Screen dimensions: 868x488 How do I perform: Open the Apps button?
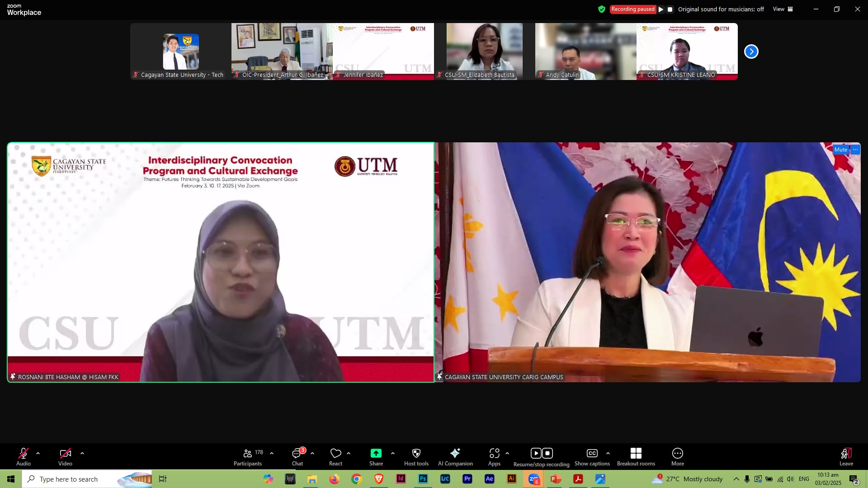pyautogui.click(x=494, y=456)
